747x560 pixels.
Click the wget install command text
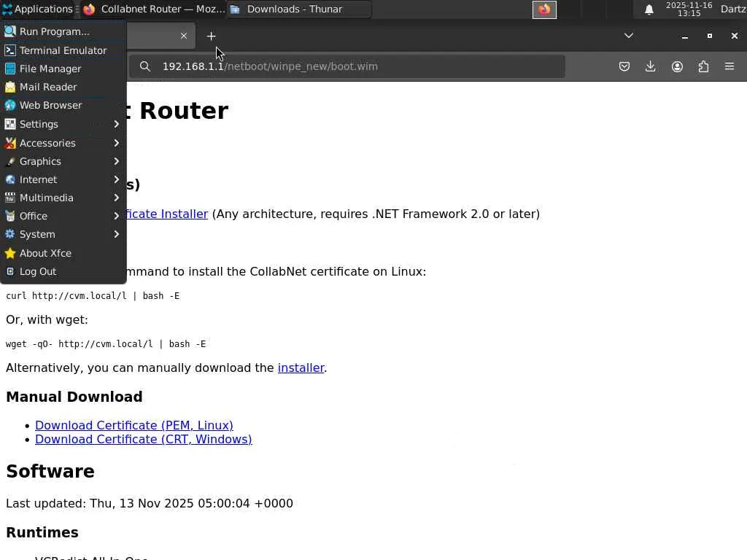coord(106,344)
